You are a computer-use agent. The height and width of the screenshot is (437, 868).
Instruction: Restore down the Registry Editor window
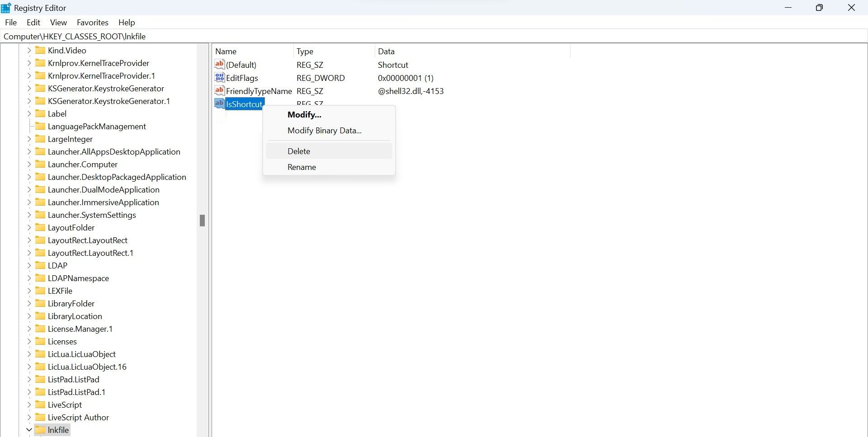[819, 8]
